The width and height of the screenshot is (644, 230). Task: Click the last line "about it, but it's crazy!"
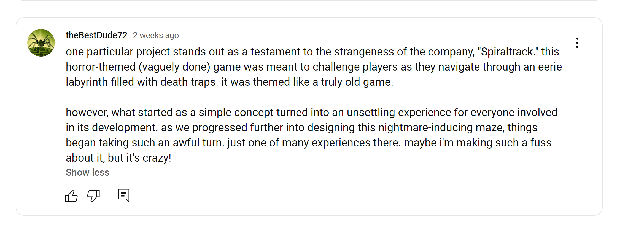[118, 158]
